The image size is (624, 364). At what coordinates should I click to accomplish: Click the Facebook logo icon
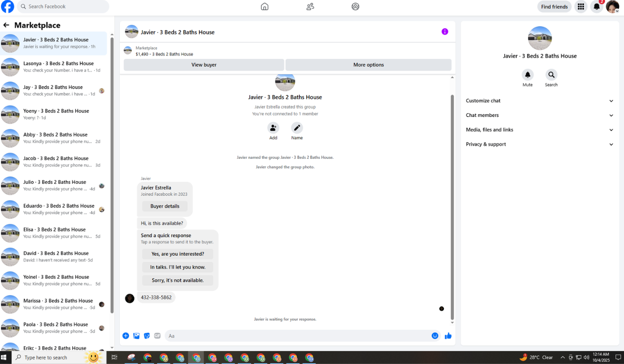coord(8,7)
